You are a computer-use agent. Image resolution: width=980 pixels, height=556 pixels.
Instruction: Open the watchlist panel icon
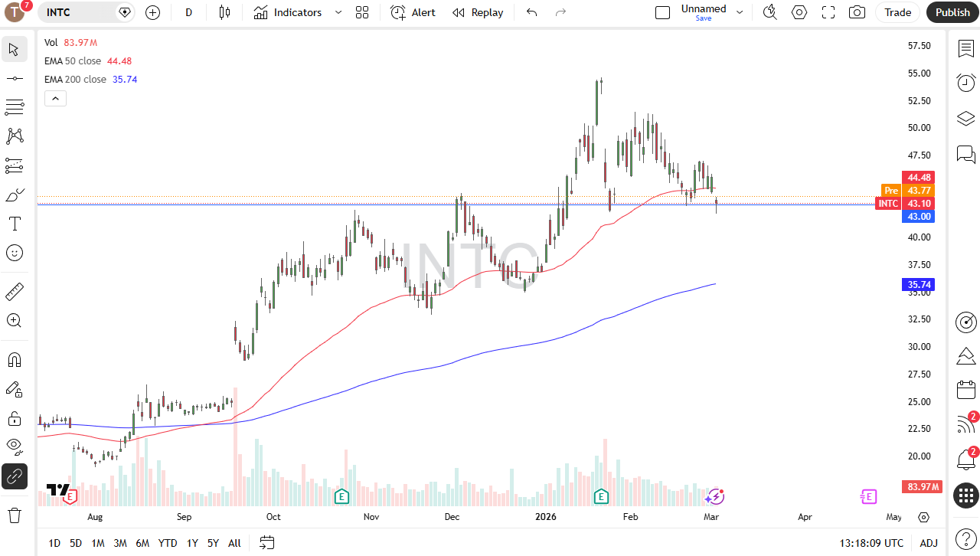966,49
